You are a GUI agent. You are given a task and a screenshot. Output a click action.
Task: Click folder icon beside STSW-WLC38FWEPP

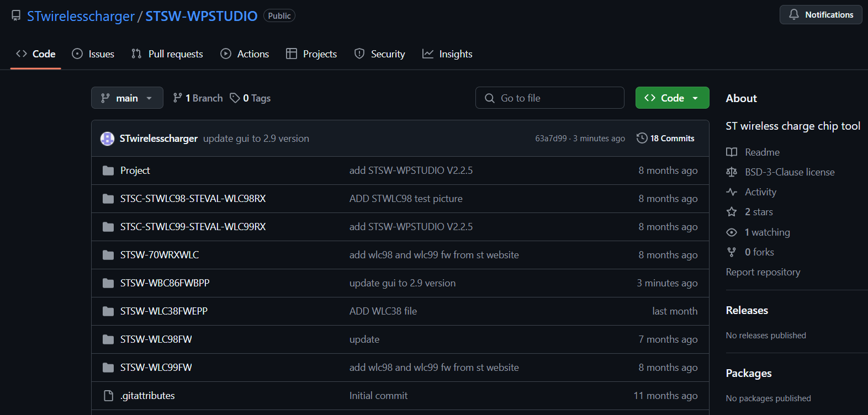(x=108, y=311)
